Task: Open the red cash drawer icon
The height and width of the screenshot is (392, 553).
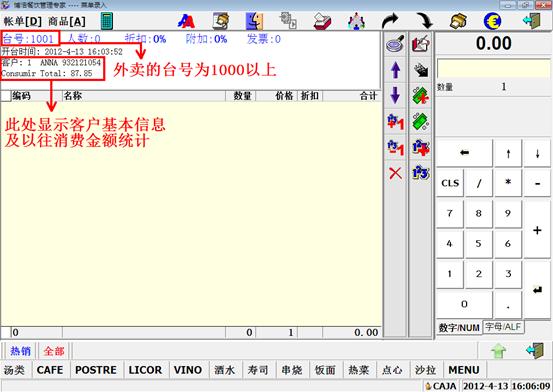Action: [x=322, y=21]
